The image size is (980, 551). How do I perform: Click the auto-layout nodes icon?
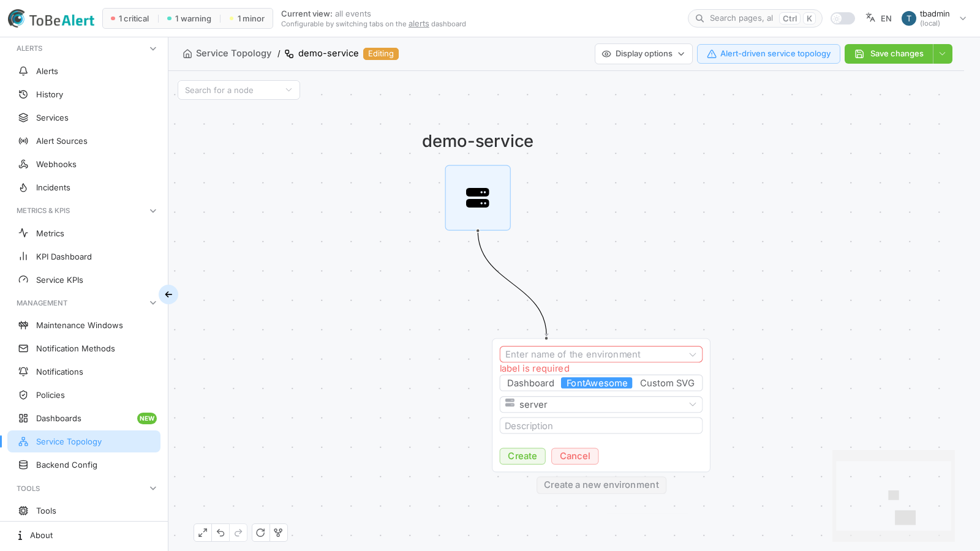click(278, 533)
